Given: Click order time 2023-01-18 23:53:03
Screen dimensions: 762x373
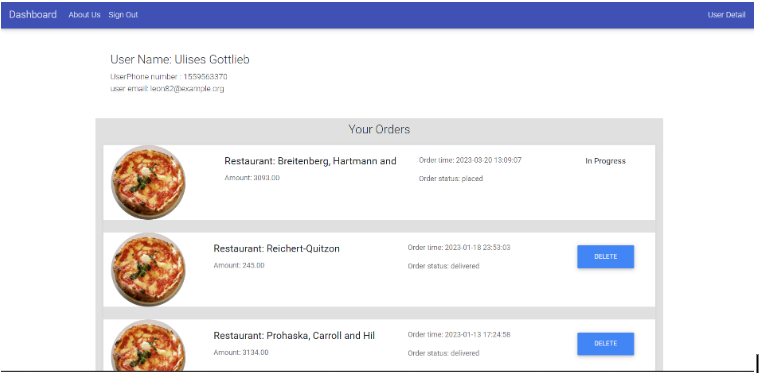Looking at the screenshot, I should (x=459, y=247).
